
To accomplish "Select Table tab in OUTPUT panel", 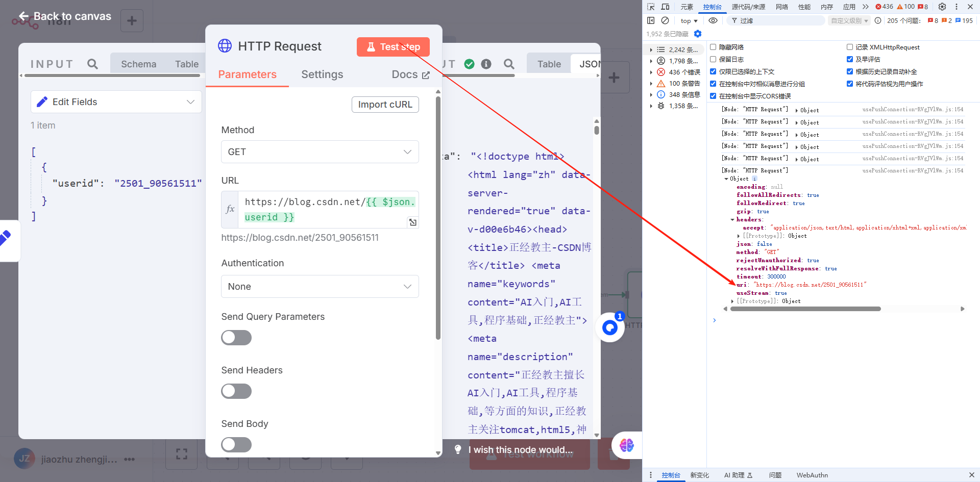I will point(549,64).
